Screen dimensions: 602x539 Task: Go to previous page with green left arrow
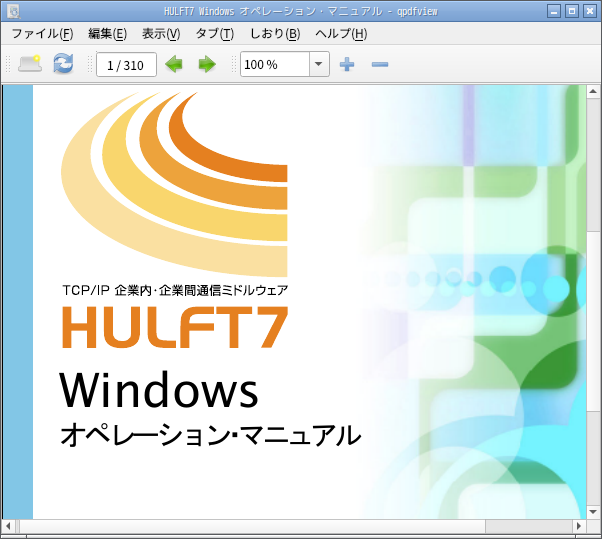(x=174, y=64)
